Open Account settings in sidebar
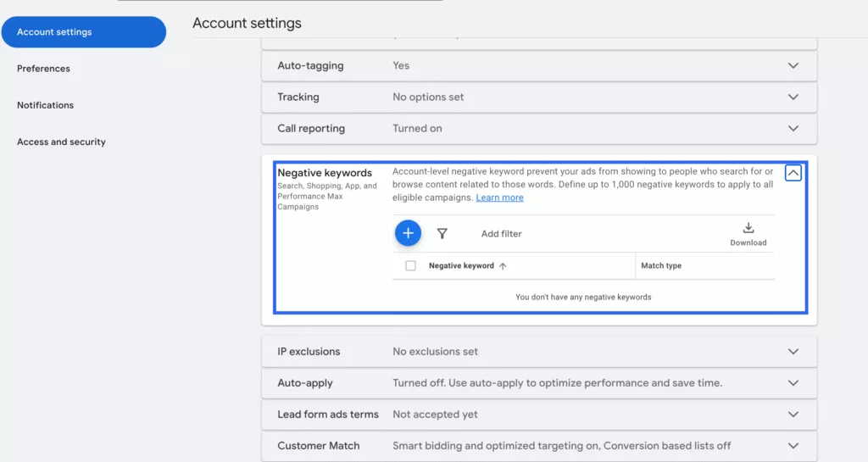This screenshot has width=868, height=462. 84,32
